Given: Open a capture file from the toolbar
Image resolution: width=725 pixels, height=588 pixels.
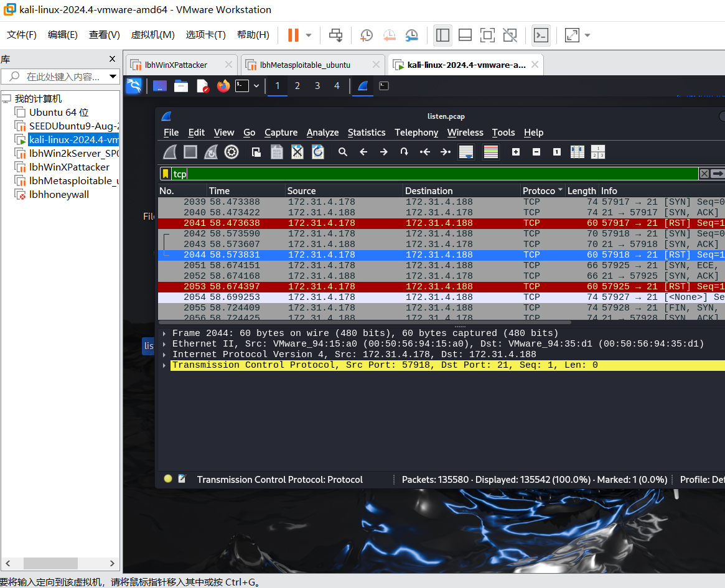Looking at the screenshot, I should coord(256,152).
